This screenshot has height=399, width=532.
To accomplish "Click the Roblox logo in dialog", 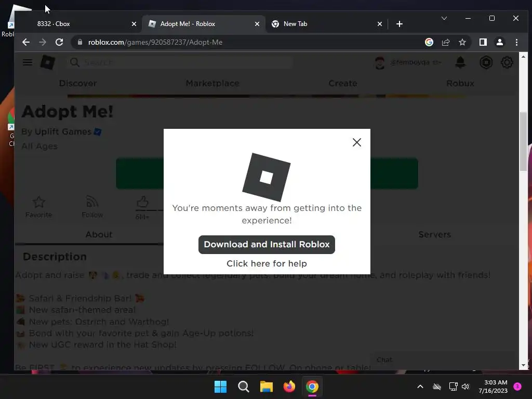I will [x=267, y=177].
